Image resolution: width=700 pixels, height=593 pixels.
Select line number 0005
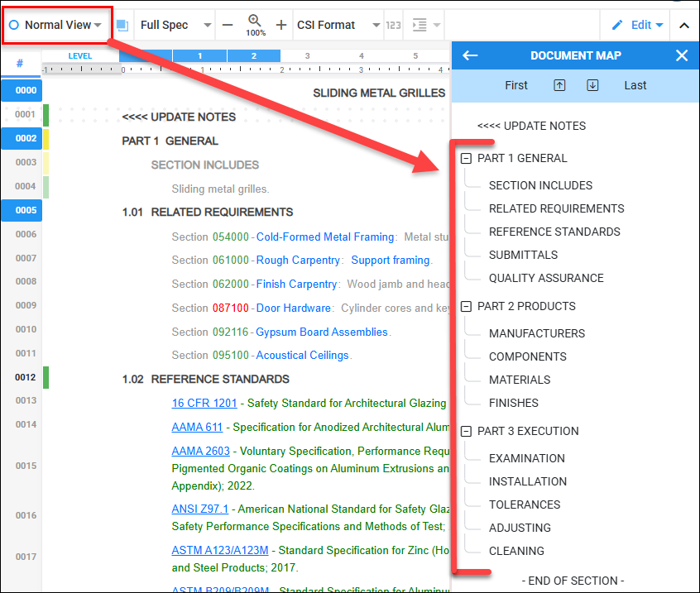pos(22,210)
